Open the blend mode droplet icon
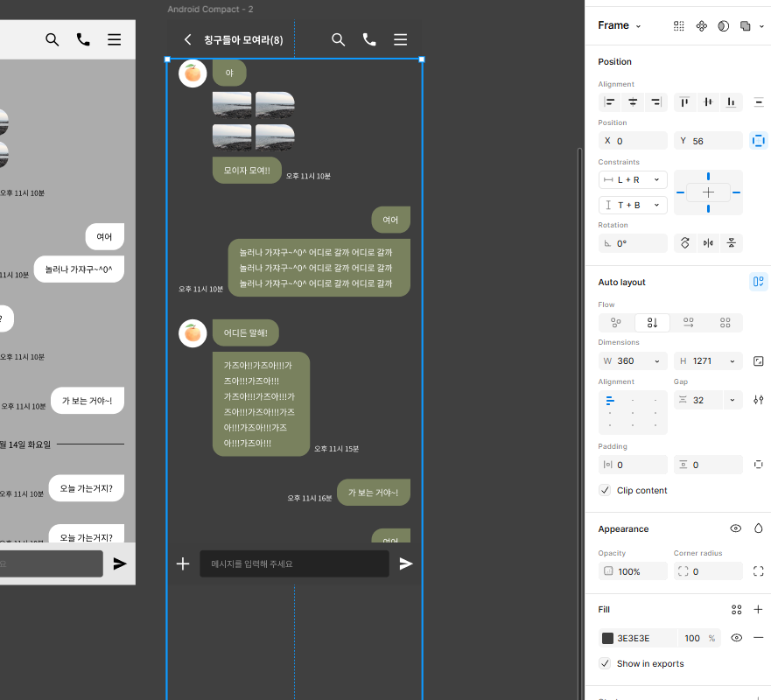Image resolution: width=771 pixels, height=700 pixels. [x=759, y=528]
